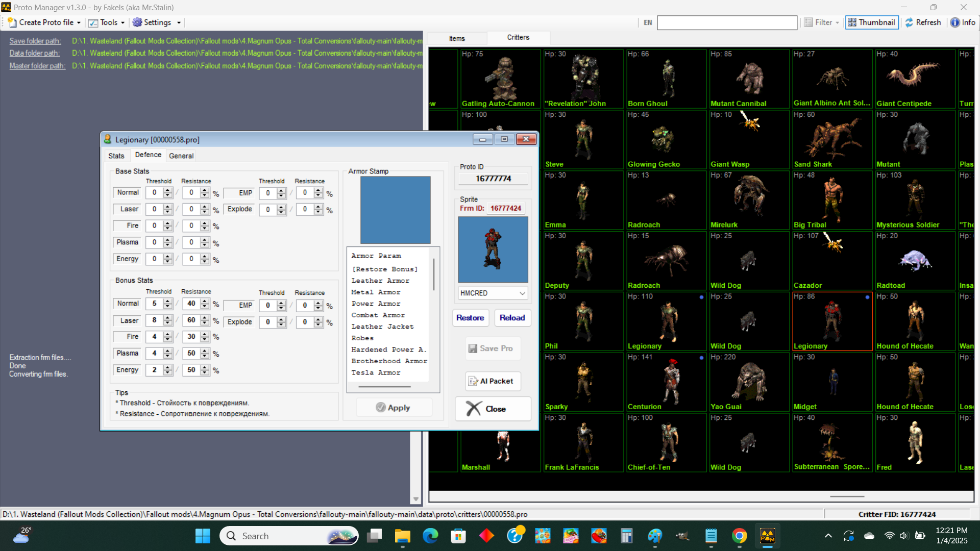
Task: Select Power Armor in the list
Action: 376,304
